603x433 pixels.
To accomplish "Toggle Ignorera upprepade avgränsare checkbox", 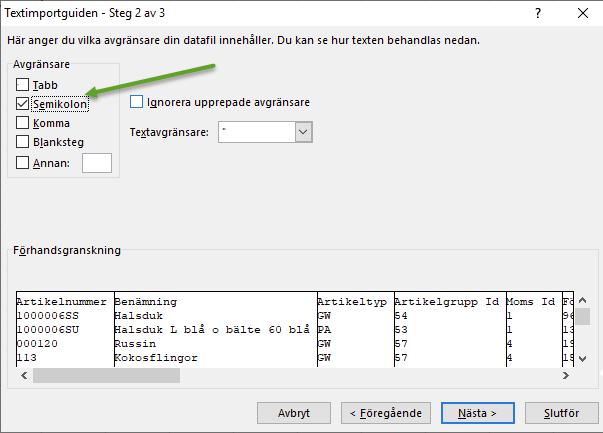I will (138, 102).
